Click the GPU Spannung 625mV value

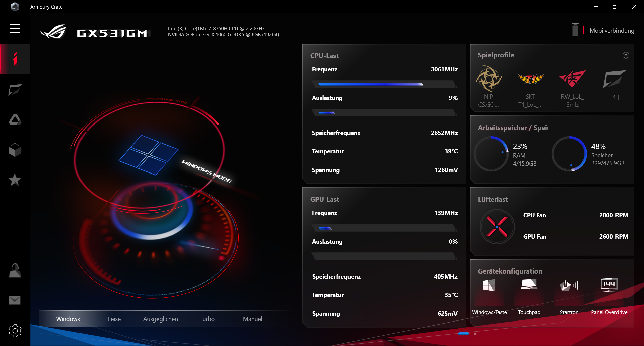447,314
